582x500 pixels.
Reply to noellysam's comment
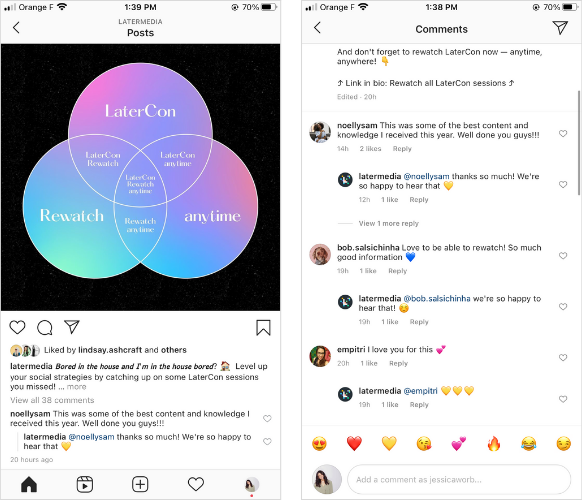click(402, 148)
